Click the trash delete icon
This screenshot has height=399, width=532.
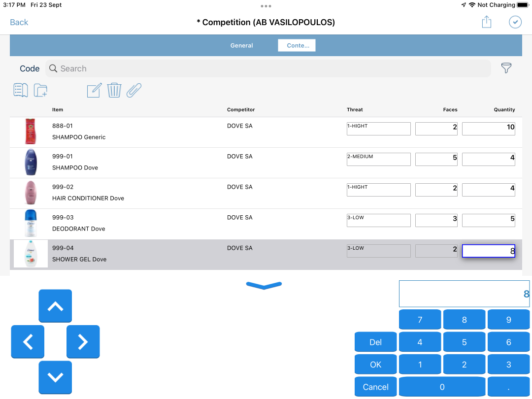[x=114, y=90]
